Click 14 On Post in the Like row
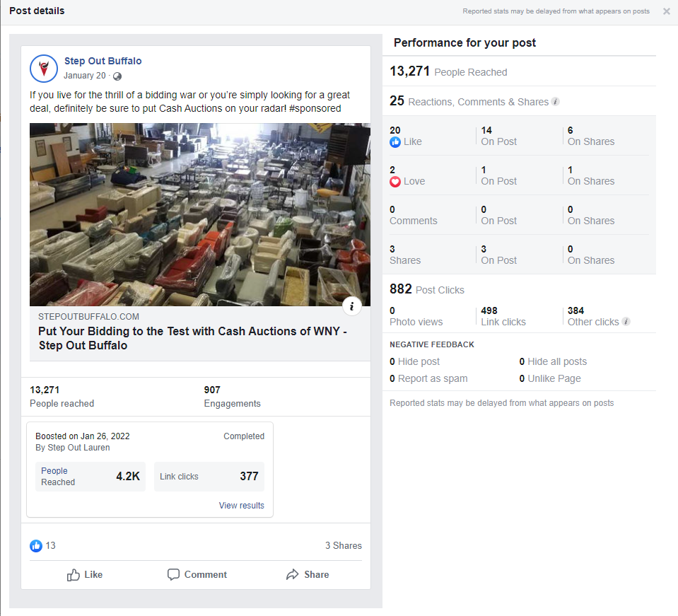This screenshot has width=678, height=616. [x=498, y=136]
